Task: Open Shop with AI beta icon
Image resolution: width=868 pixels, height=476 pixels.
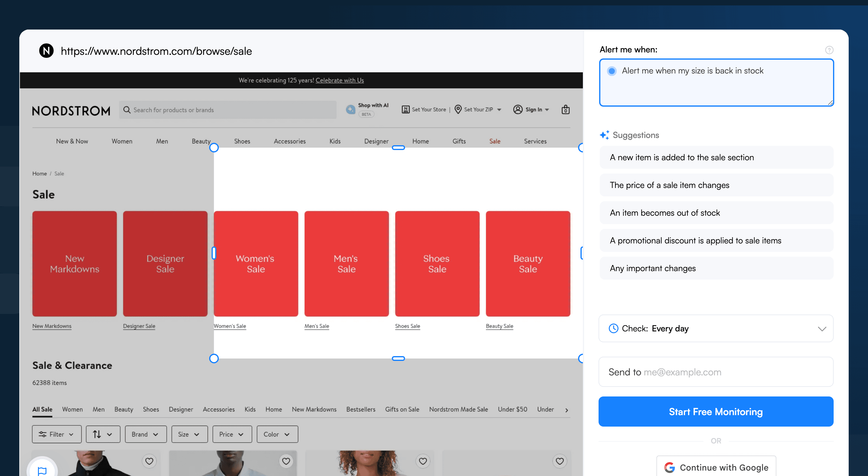Action: 351,109
